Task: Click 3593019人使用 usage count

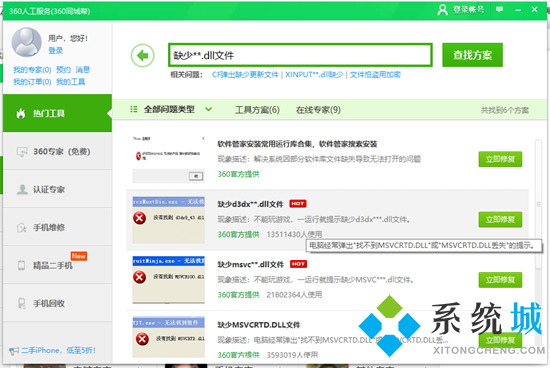Action: pyautogui.click(x=292, y=355)
